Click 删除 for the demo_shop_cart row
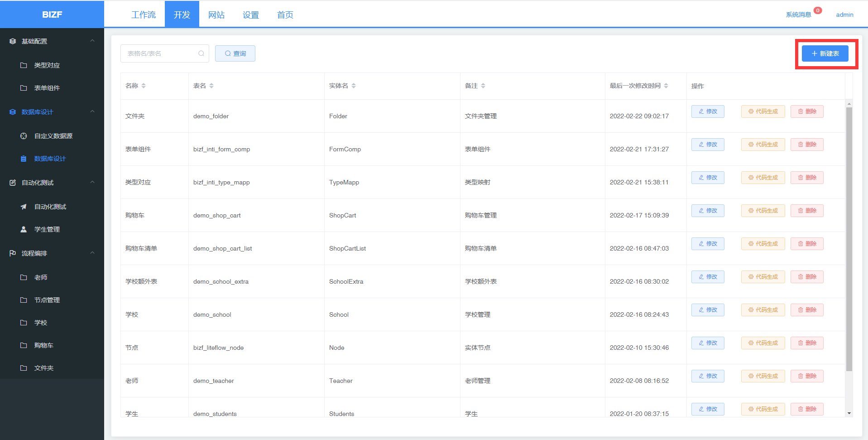Viewport: 868px width, 440px height. 807,211
